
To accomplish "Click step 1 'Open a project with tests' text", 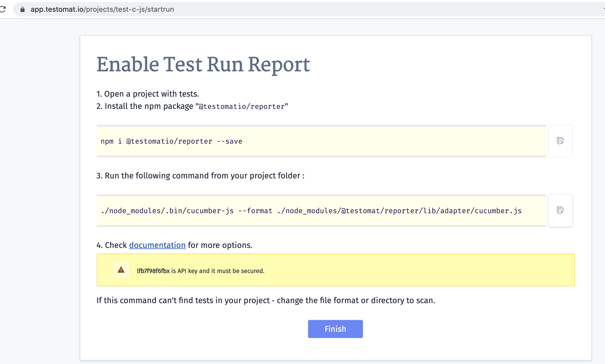I will (147, 94).
